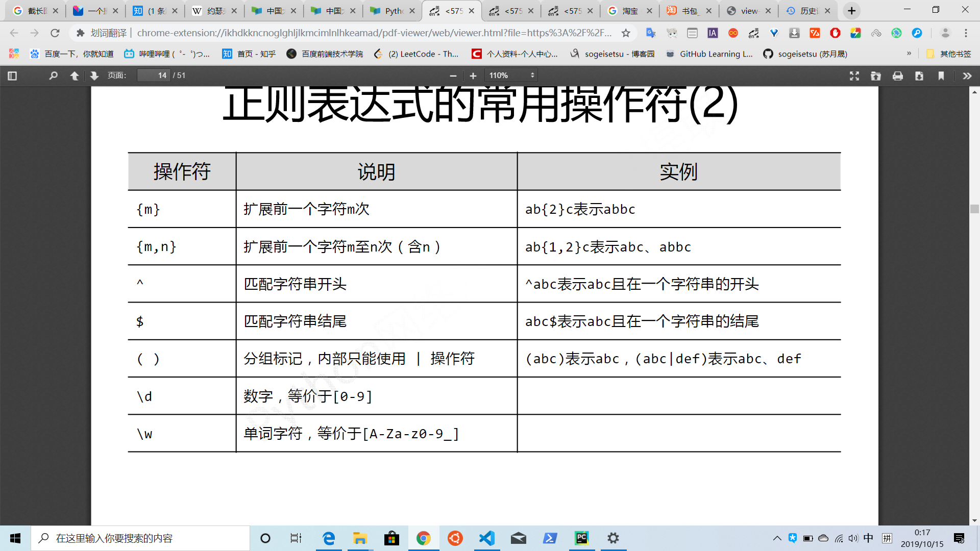
Task: Click the page number input field
Action: 154,76
